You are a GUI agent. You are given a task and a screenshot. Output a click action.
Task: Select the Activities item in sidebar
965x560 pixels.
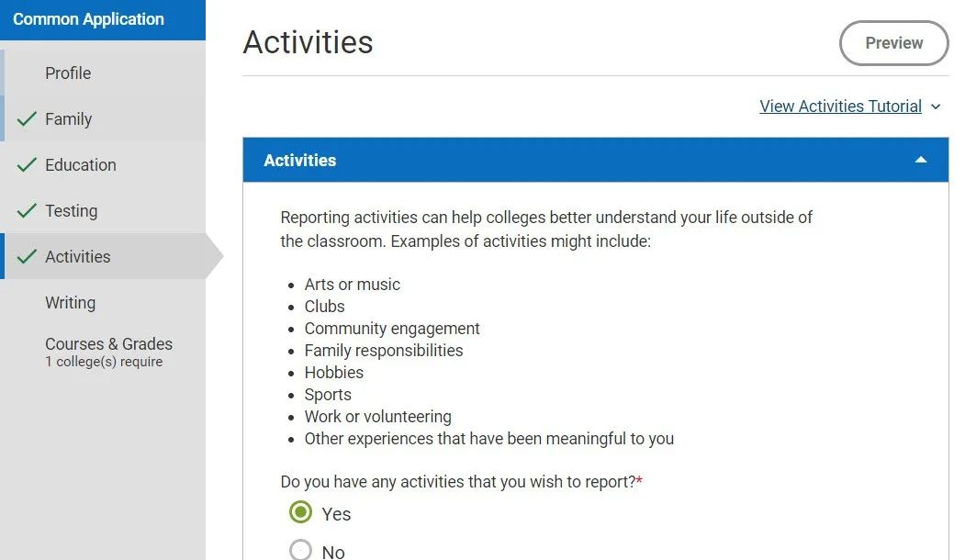click(78, 257)
